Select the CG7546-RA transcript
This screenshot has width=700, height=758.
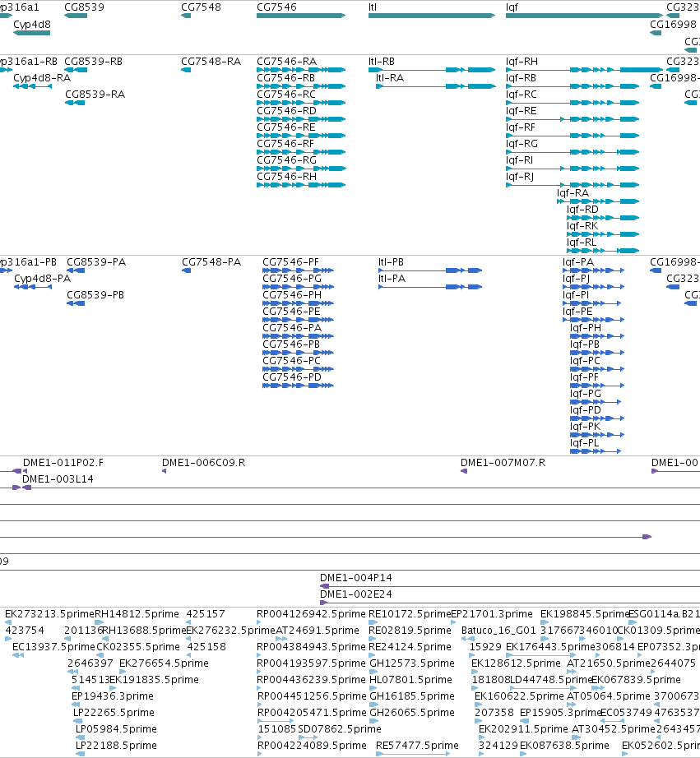[287, 62]
